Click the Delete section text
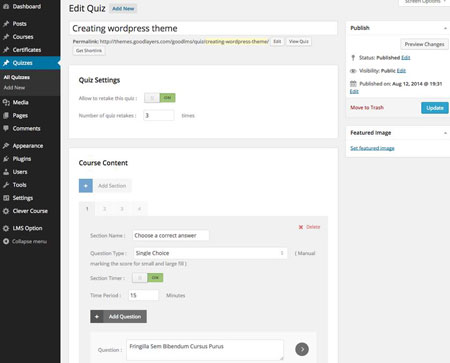The width and height of the screenshot is (450, 363). pos(313,227)
